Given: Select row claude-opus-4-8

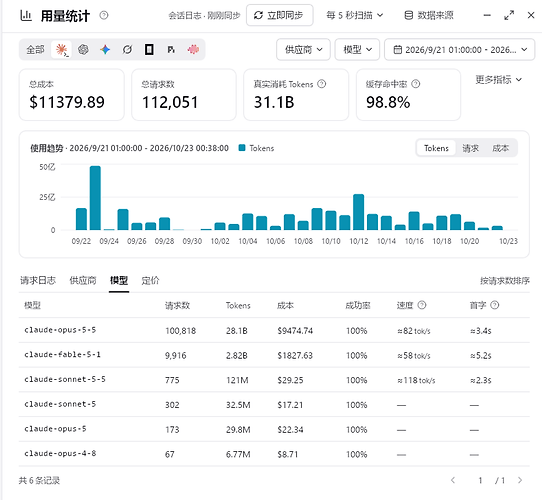Looking at the screenshot, I should pos(274,454).
